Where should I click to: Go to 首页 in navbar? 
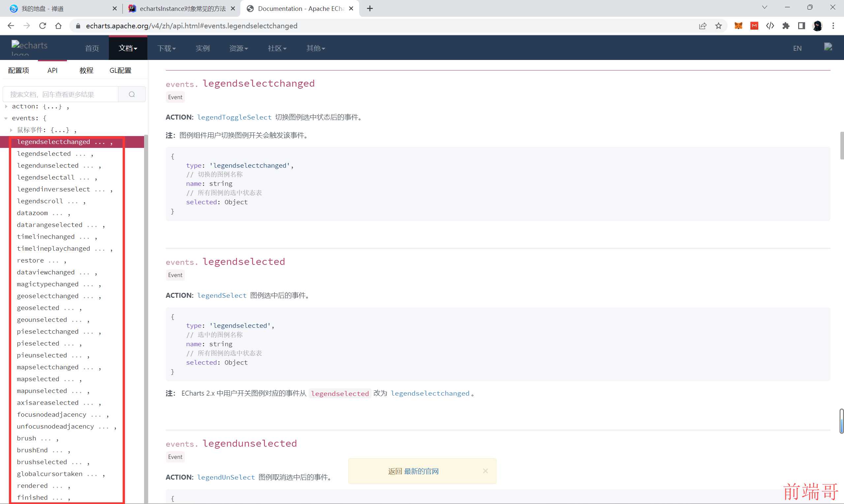click(x=92, y=48)
